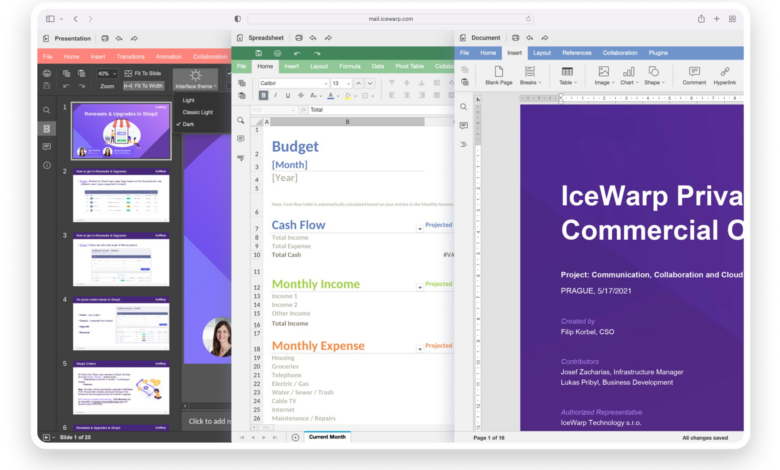This screenshot has height=470, width=780.
Task: Click print icon in Presentation toolbar
Action: click(47, 74)
